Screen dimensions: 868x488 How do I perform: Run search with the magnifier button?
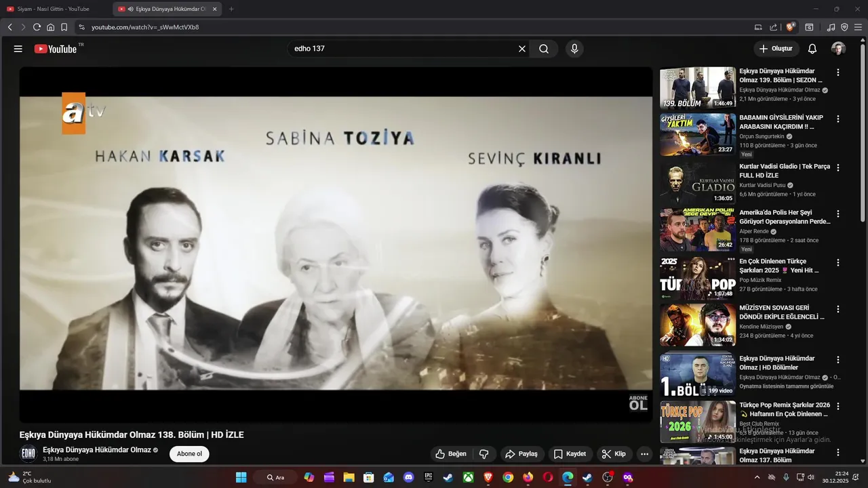click(544, 49)
